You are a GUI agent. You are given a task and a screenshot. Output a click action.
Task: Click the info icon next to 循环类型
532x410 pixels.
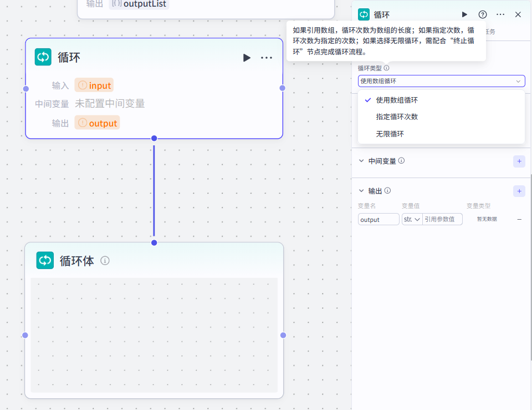point(387,68)
